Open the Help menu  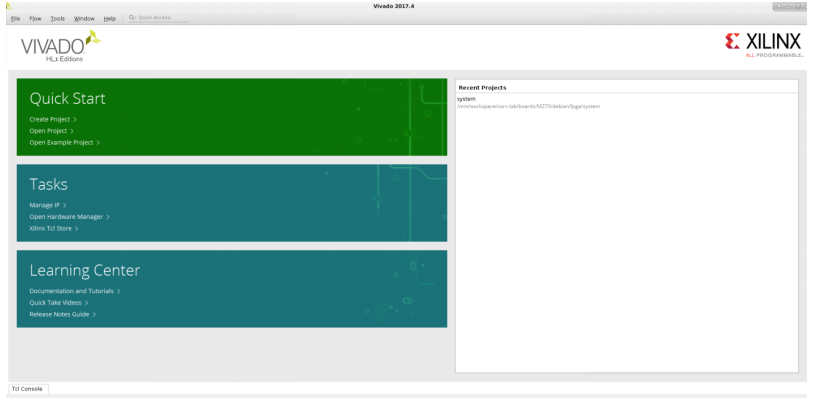tap(109, 18)
